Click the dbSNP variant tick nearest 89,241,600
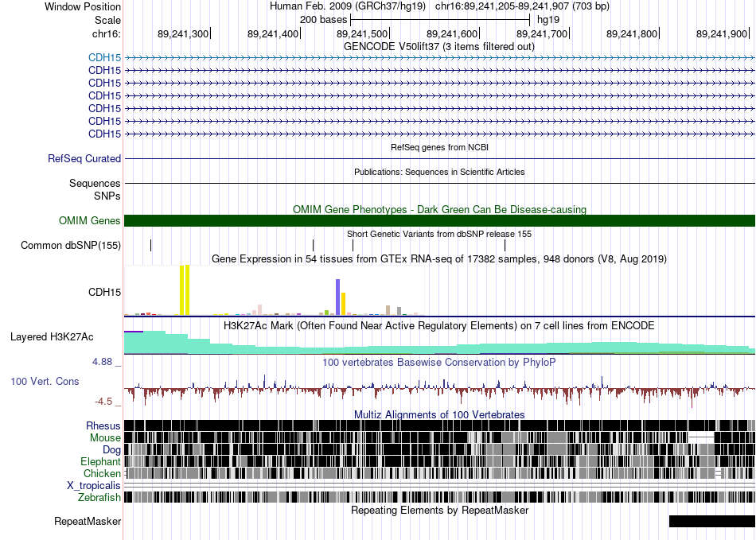Image resolution: width=756 pixels, height=540 pixels. (505, 245)
